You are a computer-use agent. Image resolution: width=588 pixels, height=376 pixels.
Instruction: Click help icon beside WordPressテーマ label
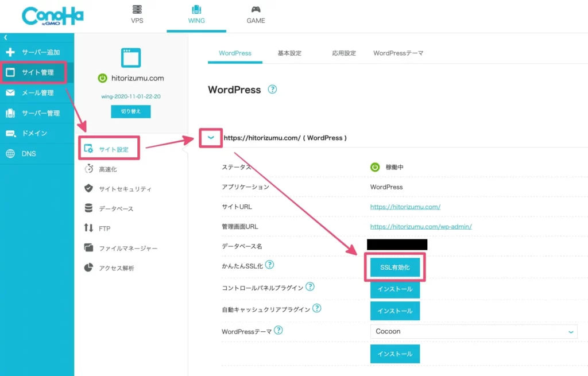[278, 330]
